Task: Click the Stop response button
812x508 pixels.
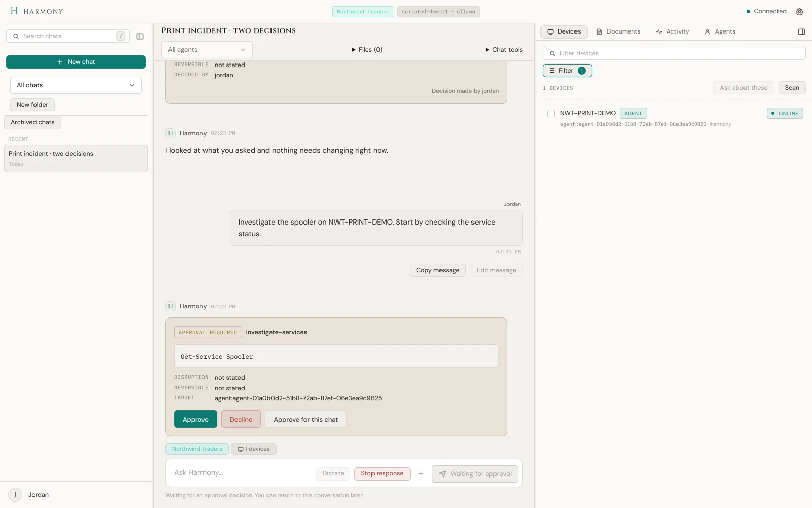Action: click(382, 473)
